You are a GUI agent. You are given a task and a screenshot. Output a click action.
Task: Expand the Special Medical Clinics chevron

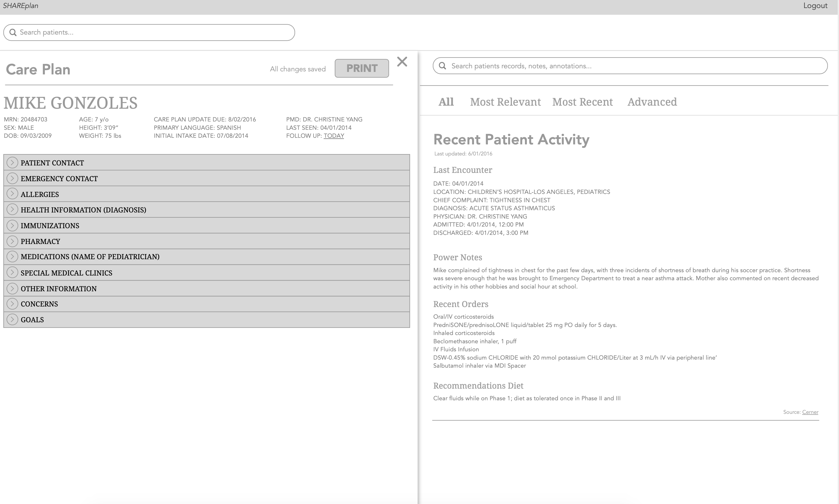[12, 272]
